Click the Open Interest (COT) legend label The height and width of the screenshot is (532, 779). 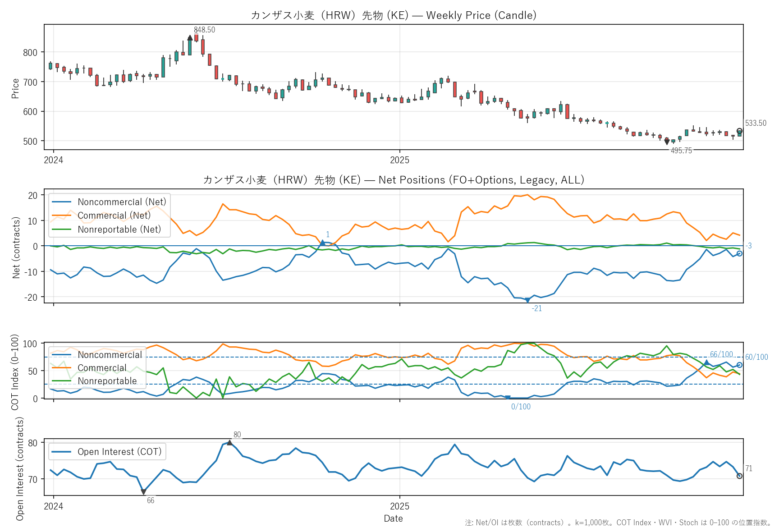coord(119,452)
